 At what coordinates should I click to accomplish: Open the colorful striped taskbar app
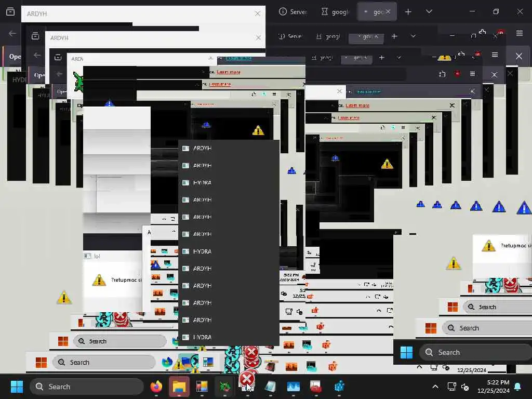[202, 387]
